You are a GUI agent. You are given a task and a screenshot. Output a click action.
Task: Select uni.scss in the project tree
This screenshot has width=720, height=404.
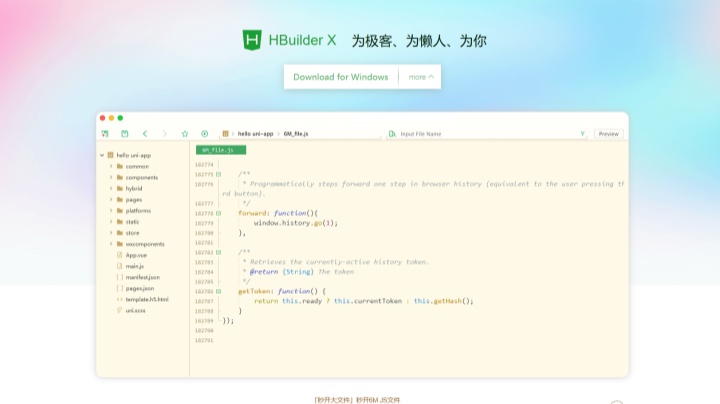click(x=135, y=310)
